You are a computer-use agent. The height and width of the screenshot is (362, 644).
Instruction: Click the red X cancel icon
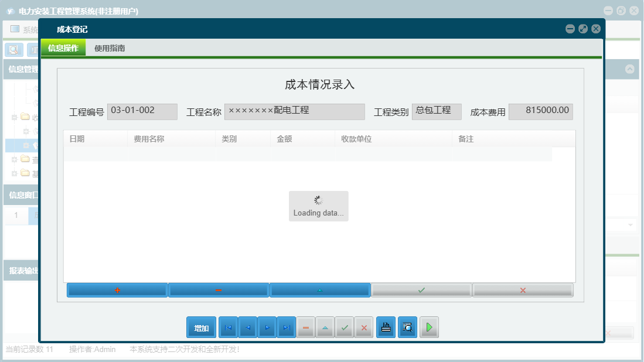pos(364,327)
